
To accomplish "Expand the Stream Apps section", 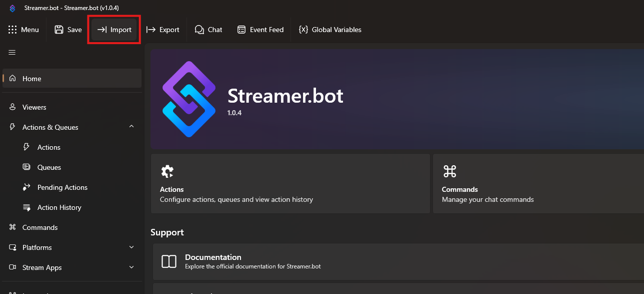I will click(x=131, y=267).
